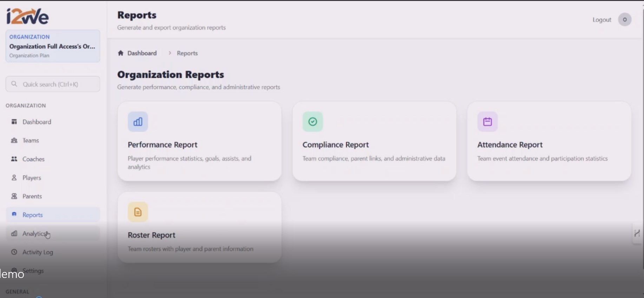Click 'Player performance statistics' description text
The width and height of the screenshot is (644, 298).
(190, 163)
